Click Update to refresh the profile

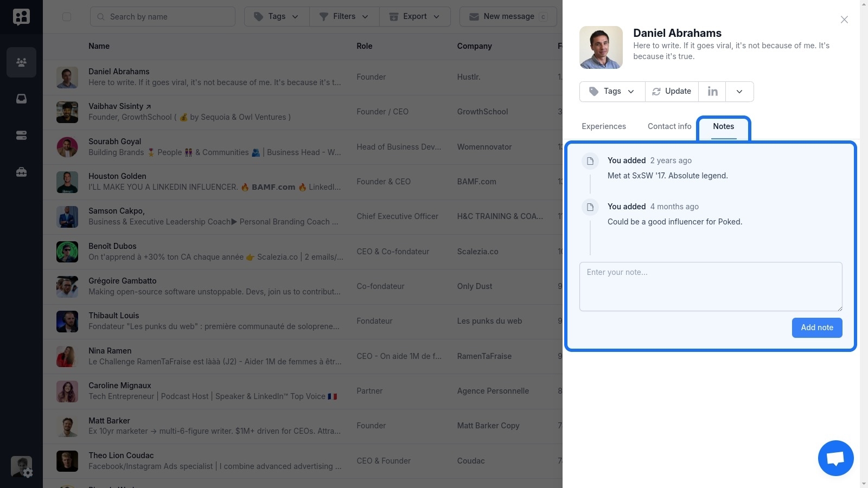point(672,92)
